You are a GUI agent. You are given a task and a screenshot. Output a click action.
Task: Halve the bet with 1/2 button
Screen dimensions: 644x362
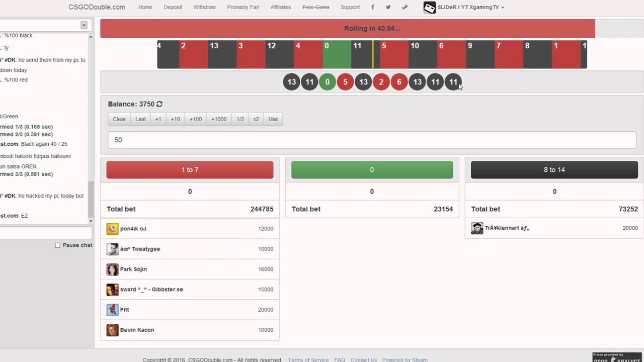[x=240, y=119]
